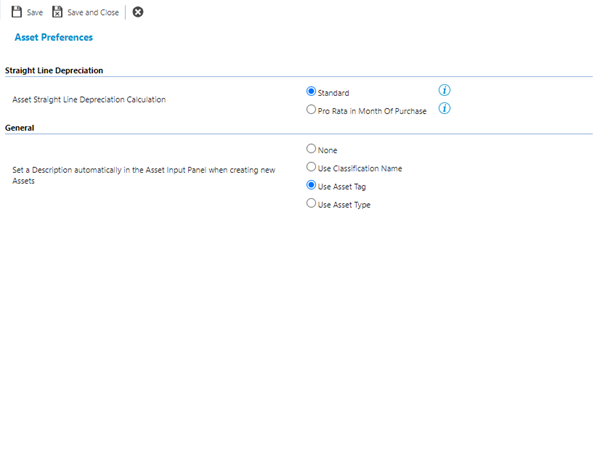
Task: Click the Asset Straight Line Depreciation Calculation label
Action: point(88,100)
